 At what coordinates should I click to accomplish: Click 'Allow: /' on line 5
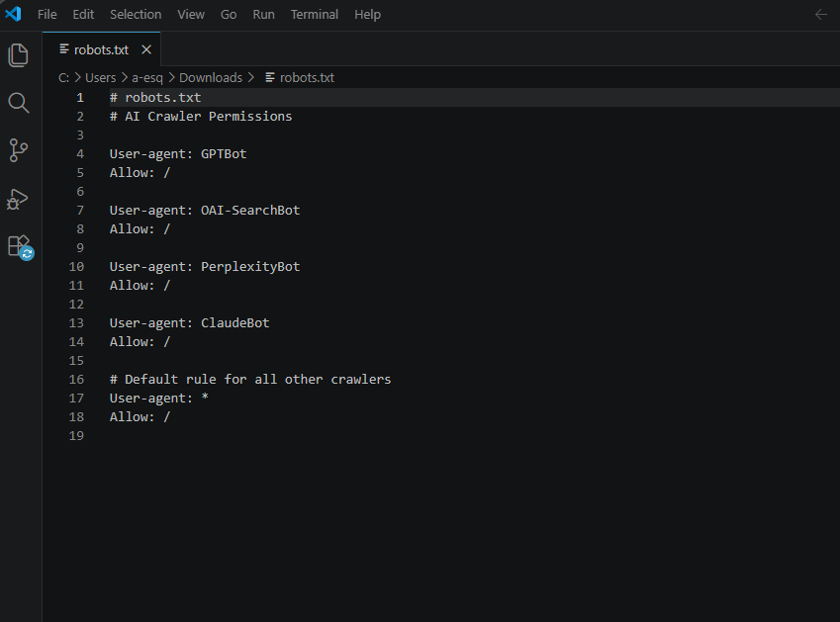[140, 172]
